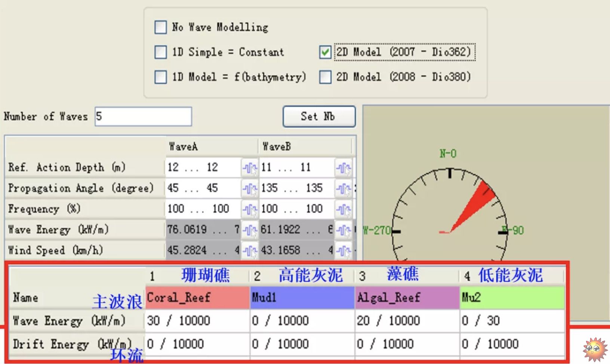
Task: Select WaveA Wind Speed cell 45.2824
Action: pyautogui.click(x=203, y=250)
